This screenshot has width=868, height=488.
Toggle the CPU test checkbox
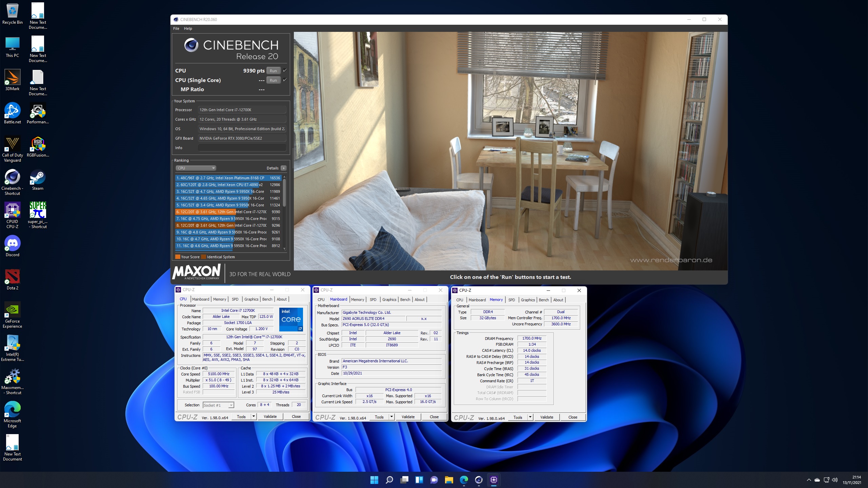(x=285, y=70)
